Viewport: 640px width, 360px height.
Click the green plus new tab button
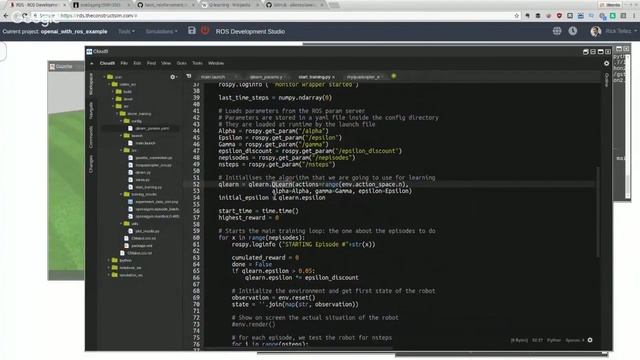point(394,76)
